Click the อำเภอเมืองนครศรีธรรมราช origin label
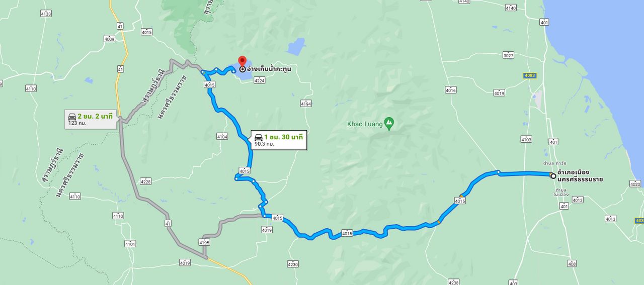Screen dimensions: 644x285 [x=580, y=176]
